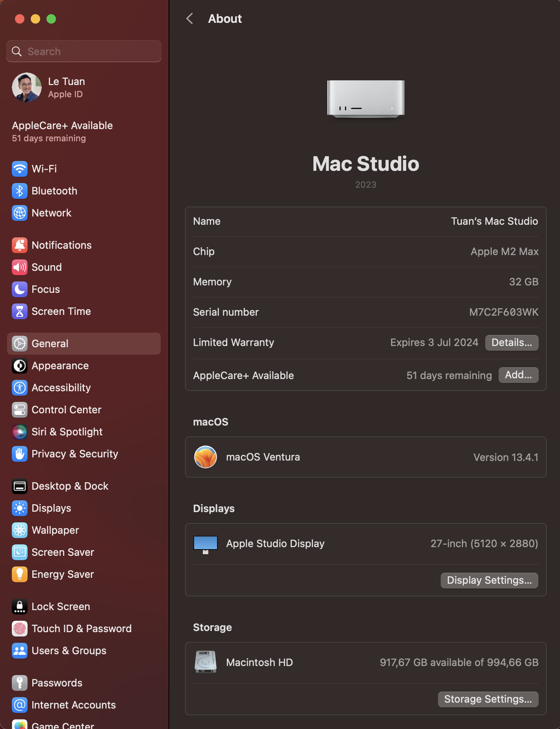Select the Passwords key icon
560x729 pixels.
click(x=20, y=683)
